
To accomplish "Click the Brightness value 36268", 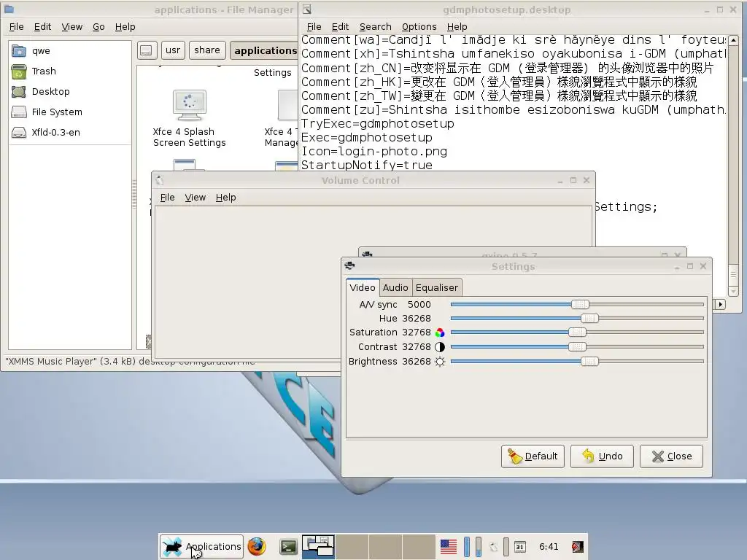I will [x=417, y=362].
